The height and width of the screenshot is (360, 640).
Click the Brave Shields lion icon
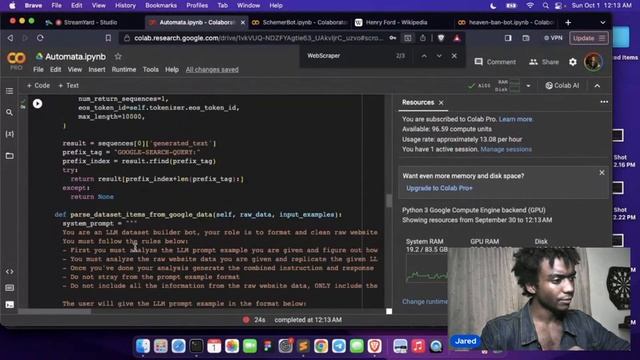[441, 38]
